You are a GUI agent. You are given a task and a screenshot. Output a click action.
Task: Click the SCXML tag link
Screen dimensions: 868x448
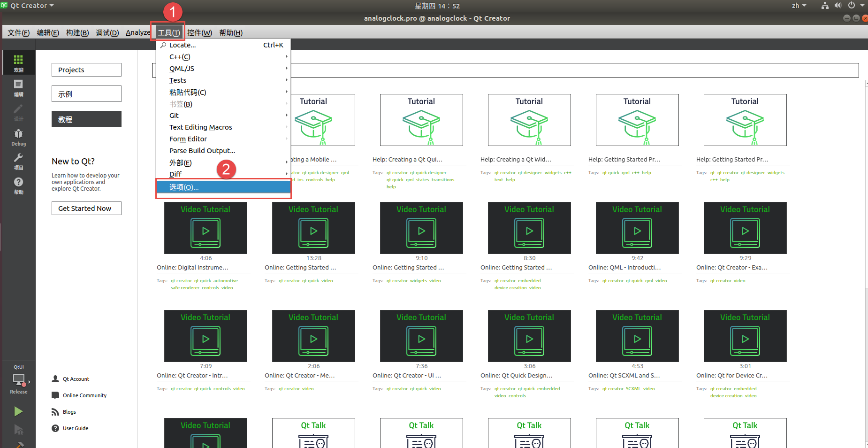pyautogui.click(x=633, y=389)
